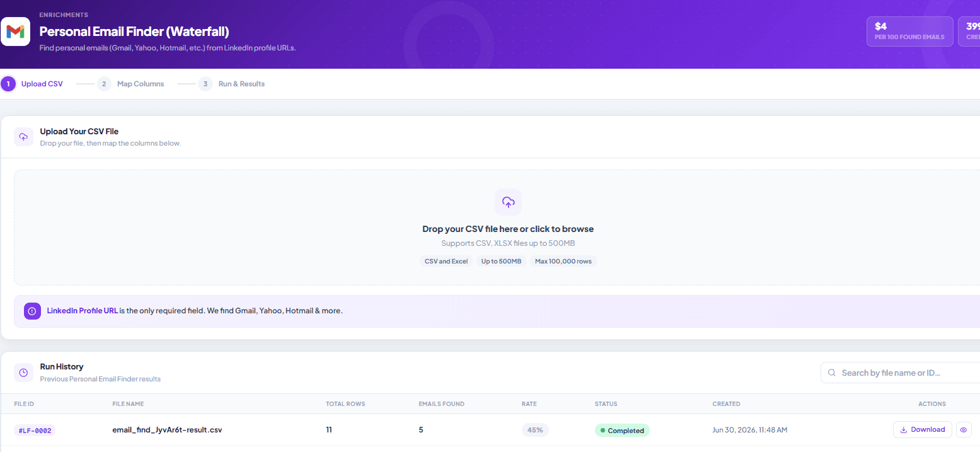This screenshot has height=452, width=980.
Task: Click the step 2 number circle
Action: (104, 84)
